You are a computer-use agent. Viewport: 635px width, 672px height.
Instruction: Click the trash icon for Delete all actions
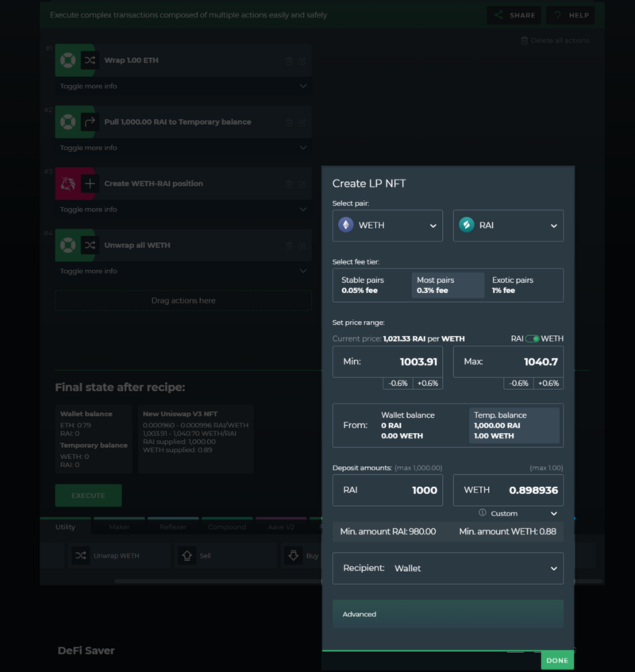[x=524, y=41]
